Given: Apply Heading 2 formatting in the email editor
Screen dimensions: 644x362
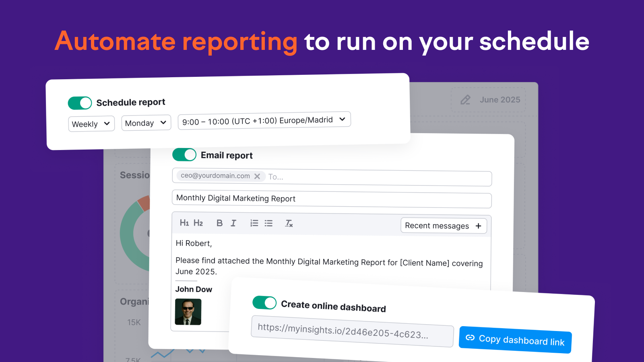Looking at the screenshot, I should pyautogui.click(x=199, y=223).
